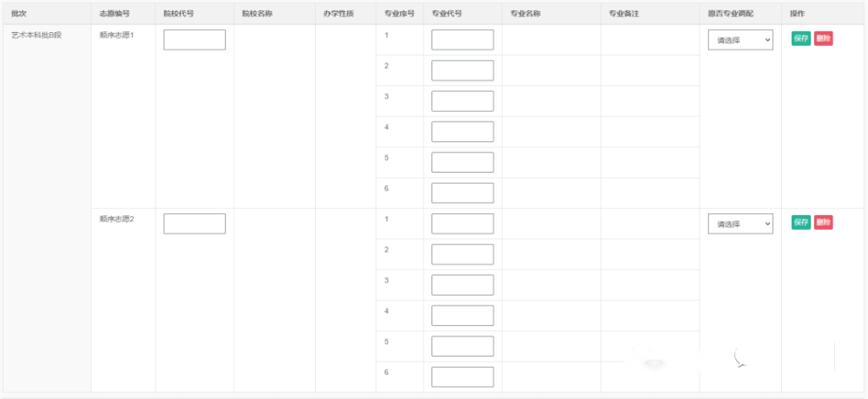Focus 专业代号 field 1 of 顺序志愿1

[463, 40]
